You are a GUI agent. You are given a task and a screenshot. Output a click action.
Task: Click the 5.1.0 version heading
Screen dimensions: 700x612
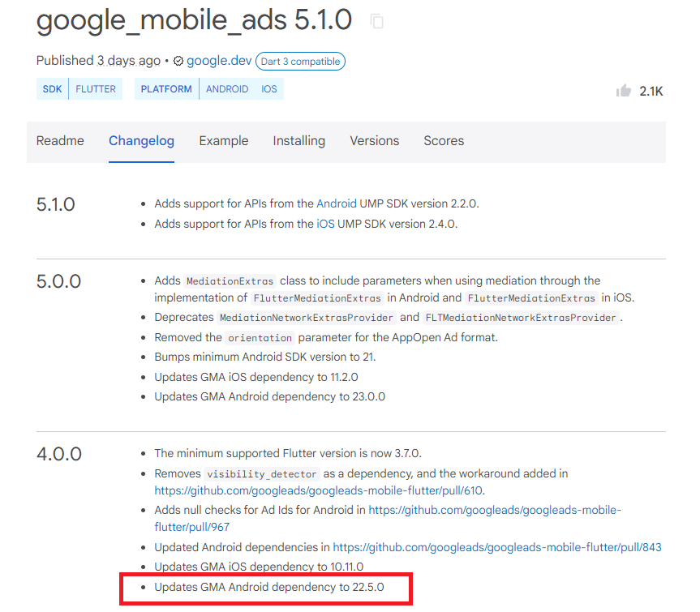[55, 204]
